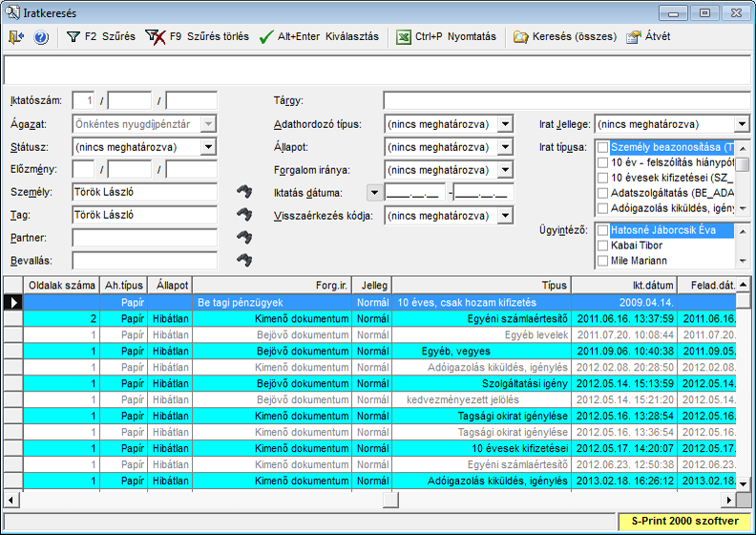Click the first Iktatószám field
This screenshot has width=756, height=535.
click(x=83, y=101)
